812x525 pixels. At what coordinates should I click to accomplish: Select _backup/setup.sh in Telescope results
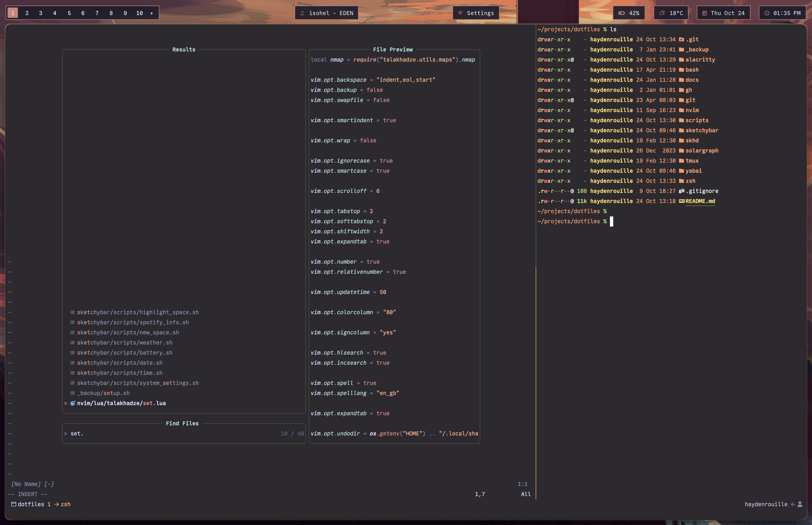(103, 393)
